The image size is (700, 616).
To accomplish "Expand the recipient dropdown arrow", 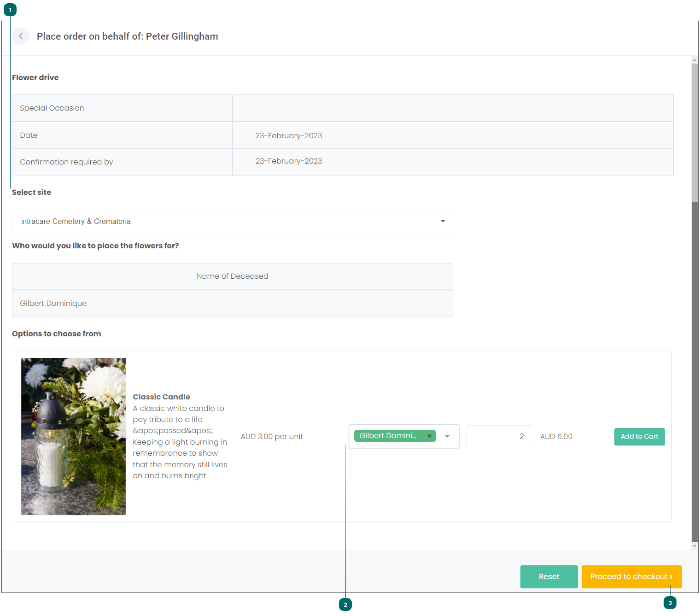I will [447, 436].
